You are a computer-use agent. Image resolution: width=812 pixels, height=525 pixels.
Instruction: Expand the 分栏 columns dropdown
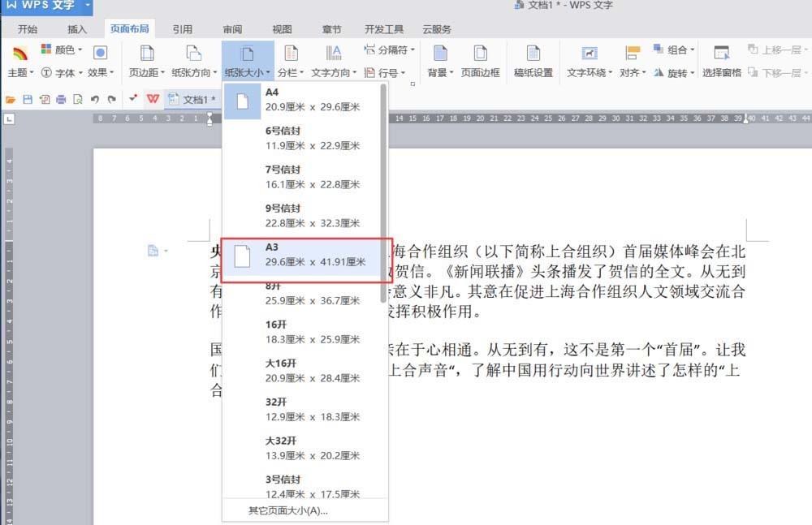290,73
